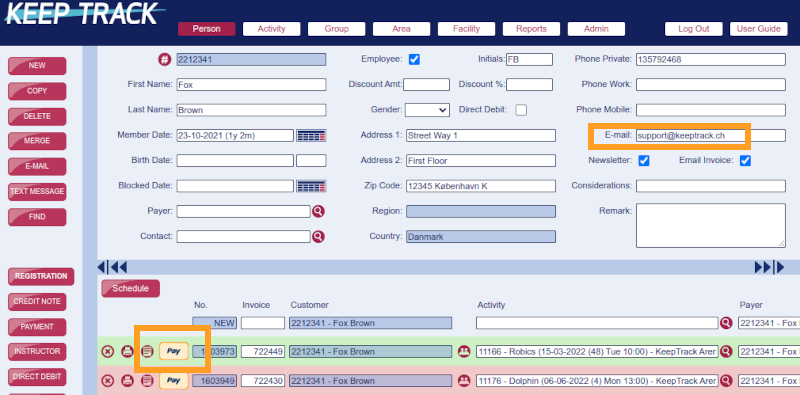Pay the Dolphin registration 1603949
The height and width of the screenshot is (395, 800).
174,381
